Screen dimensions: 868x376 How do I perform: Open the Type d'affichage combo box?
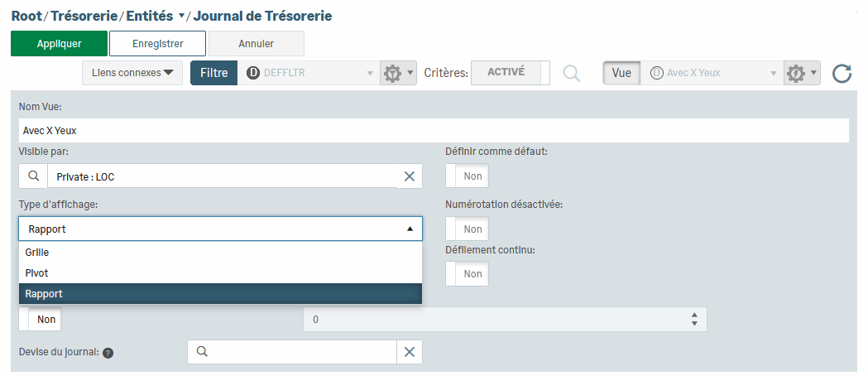(x=220, y=229)
